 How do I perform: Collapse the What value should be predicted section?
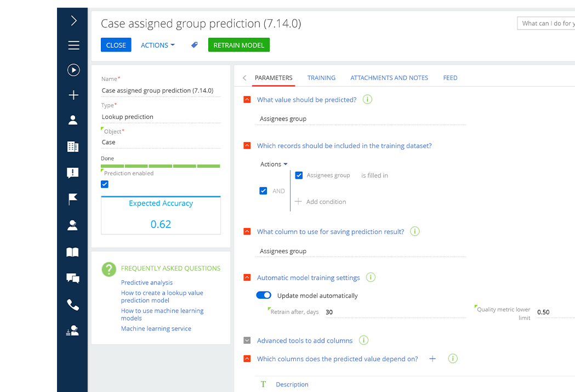247,100
